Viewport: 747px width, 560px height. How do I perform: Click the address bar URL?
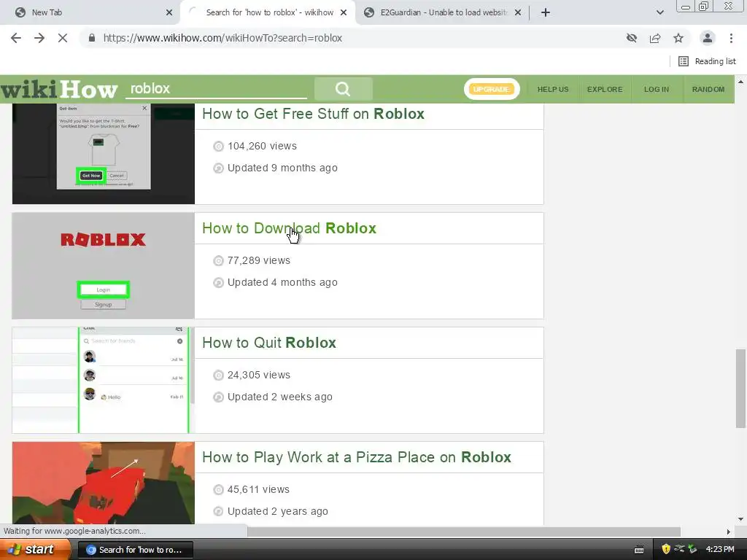(222, 38)
